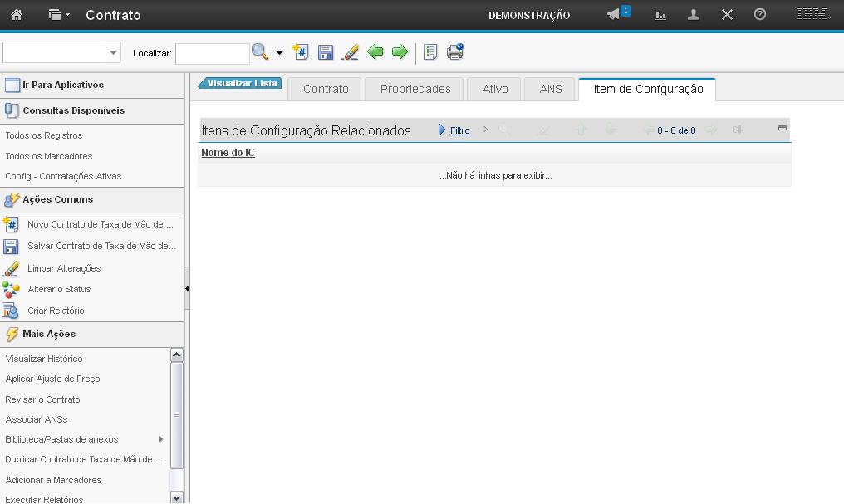Open the Go To menu dropdown
Screen dimensions: 844x504
click(x=59, y=15)
